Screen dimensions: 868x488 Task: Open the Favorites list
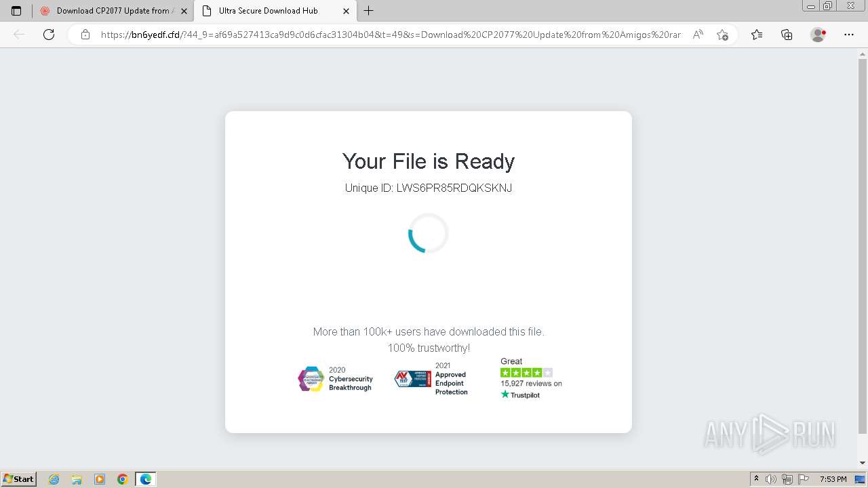click(757, 35)
